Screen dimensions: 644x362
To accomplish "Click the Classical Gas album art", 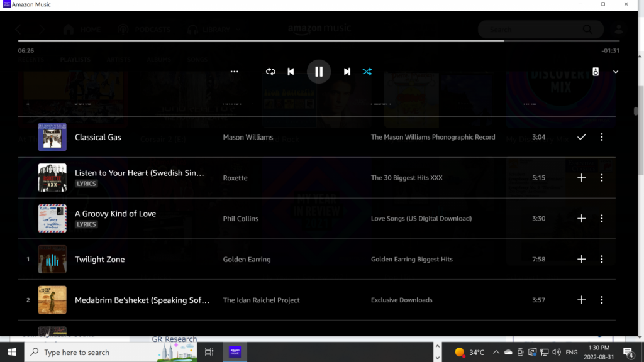I will [x=52, y=137].
